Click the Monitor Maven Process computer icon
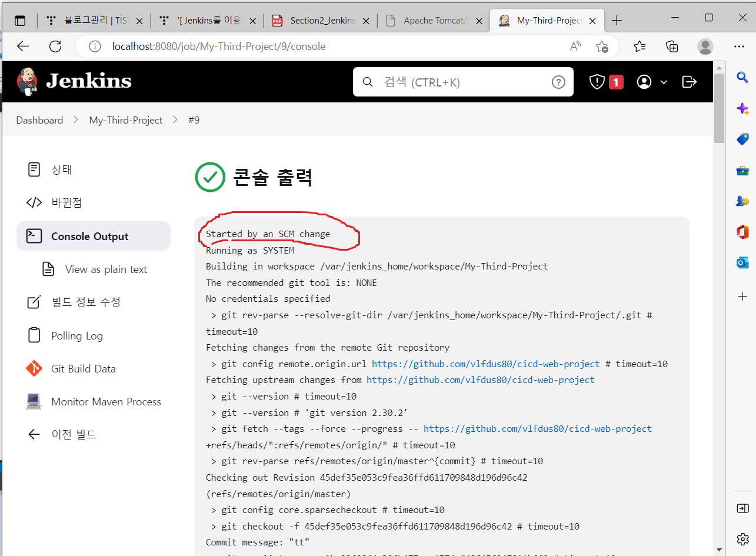756x556 pixels. coord(34,402)
